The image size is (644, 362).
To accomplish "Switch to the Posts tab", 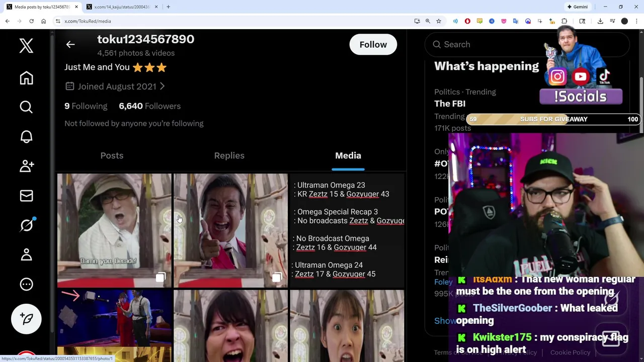I will tap(112, 155).
